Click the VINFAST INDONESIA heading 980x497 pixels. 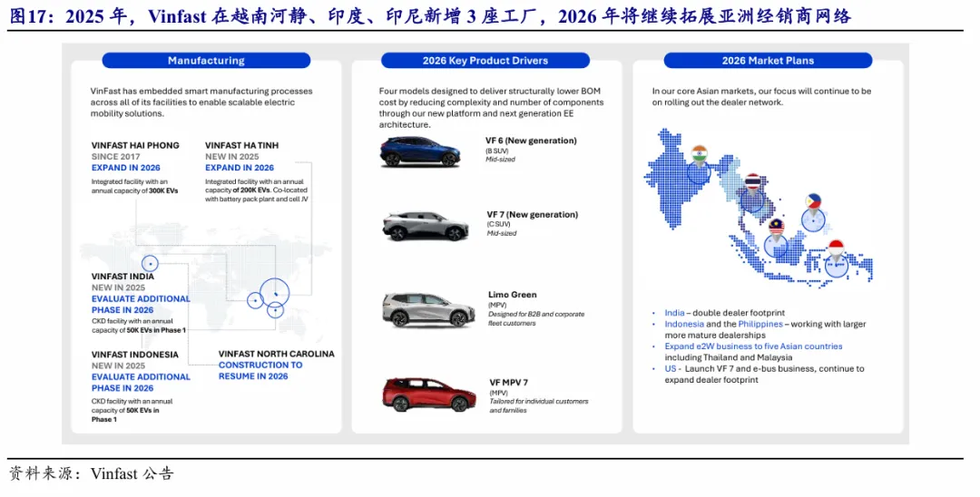coord(135,355)
